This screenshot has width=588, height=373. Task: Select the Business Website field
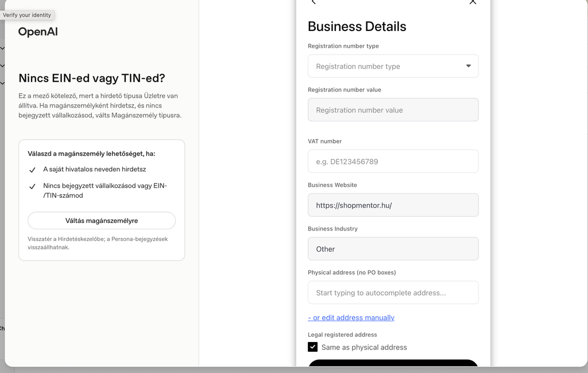[x=393, y=205]
